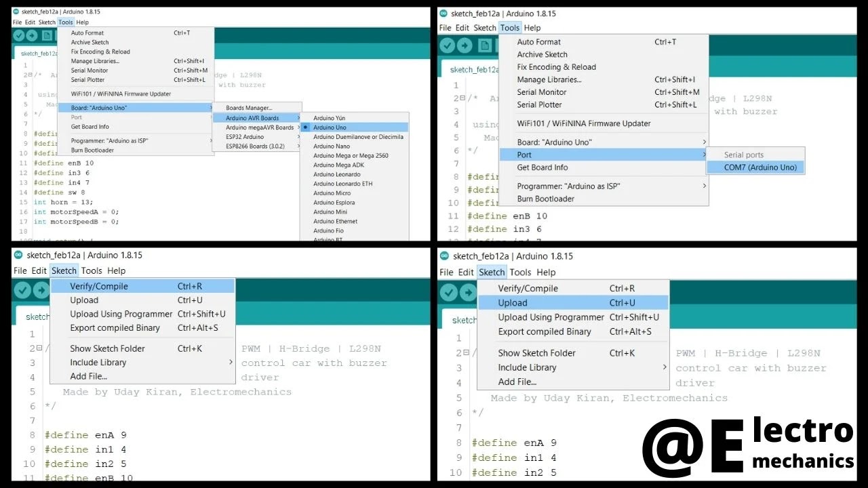Click New sketch icon in board-list window

pyautogui.click(x=45, y=36)
